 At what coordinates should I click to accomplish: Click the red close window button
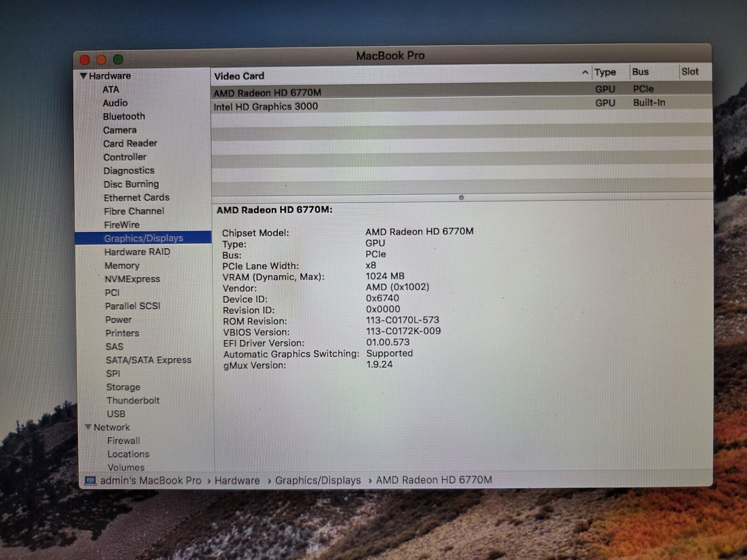point(85,60)
